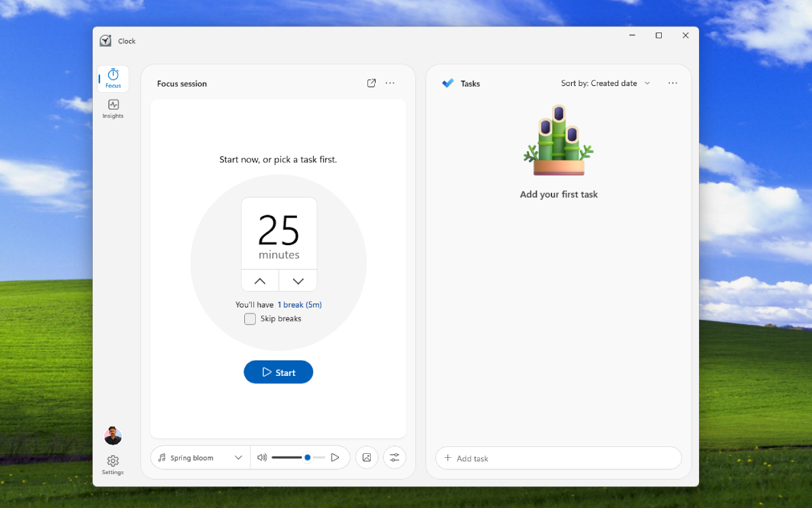Open the Insights panel from the sidebar
The width and height of the screenshot is (812, 508).
pos(112,107)
